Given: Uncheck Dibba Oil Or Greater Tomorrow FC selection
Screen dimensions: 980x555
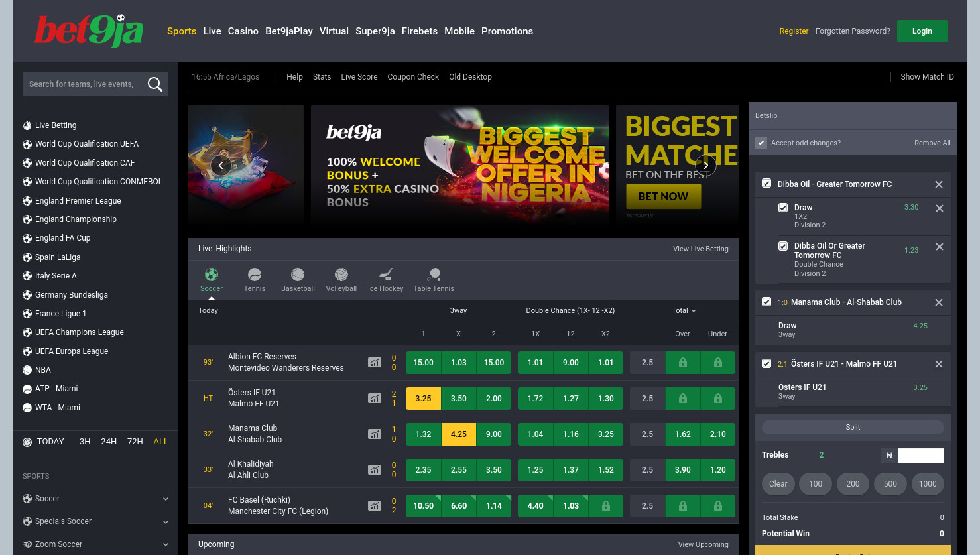Looking at the screenshot, I should tap(783, 246).
